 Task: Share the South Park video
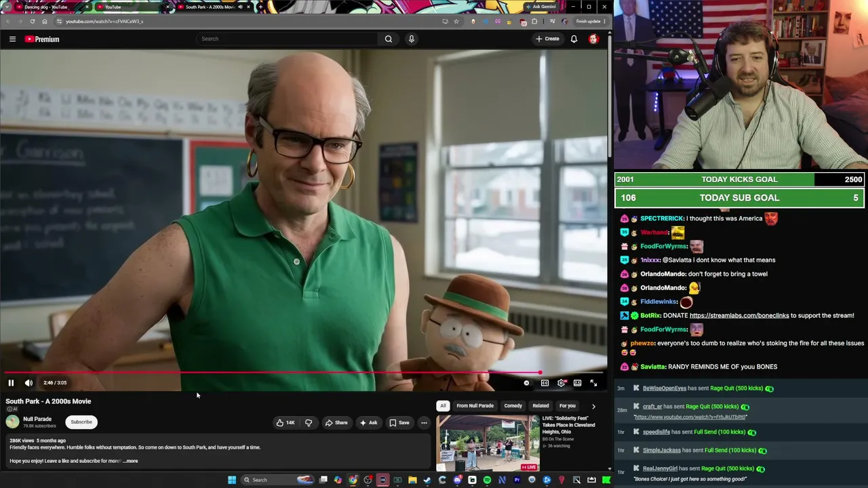(x=336, y=423)
